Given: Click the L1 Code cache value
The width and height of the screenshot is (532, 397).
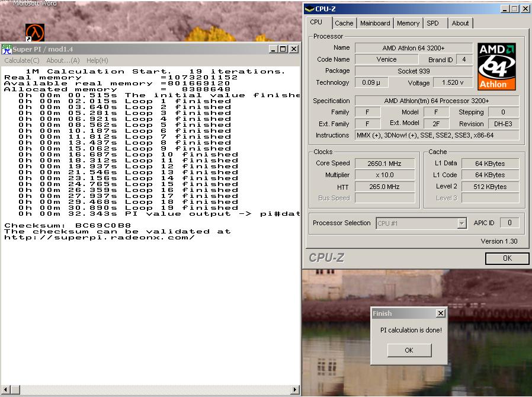Looking at the screenshot, I should click(491, 175).
